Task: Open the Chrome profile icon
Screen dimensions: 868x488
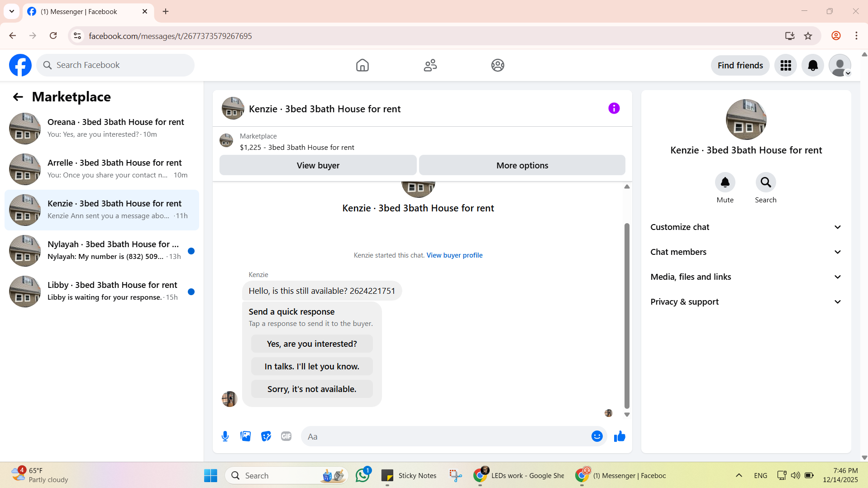Action: (836, 36)
